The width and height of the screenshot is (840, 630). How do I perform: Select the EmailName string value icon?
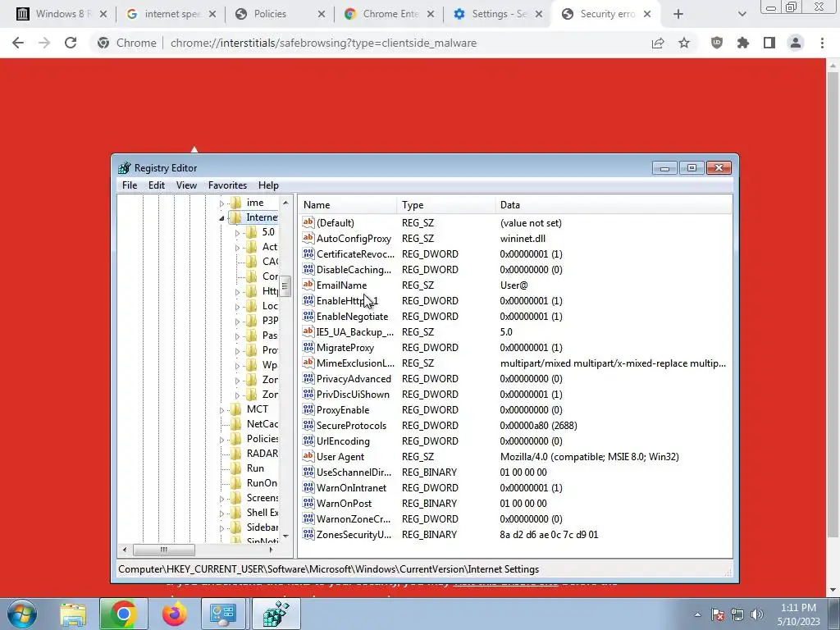coord(308,285)
